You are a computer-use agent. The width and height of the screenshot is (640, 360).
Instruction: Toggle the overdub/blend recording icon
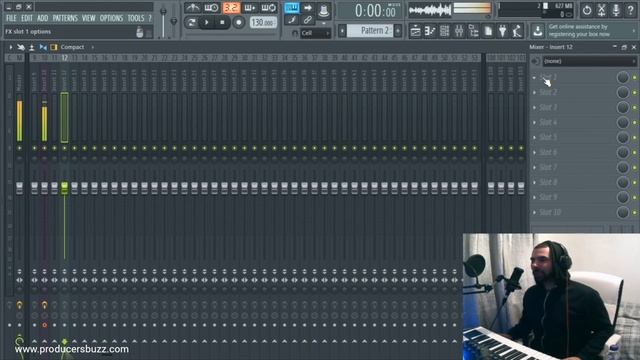[x=249, y=8]
